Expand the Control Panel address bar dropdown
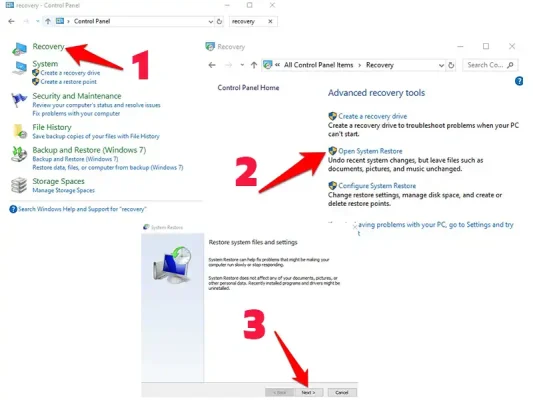 tap(210, 21)
